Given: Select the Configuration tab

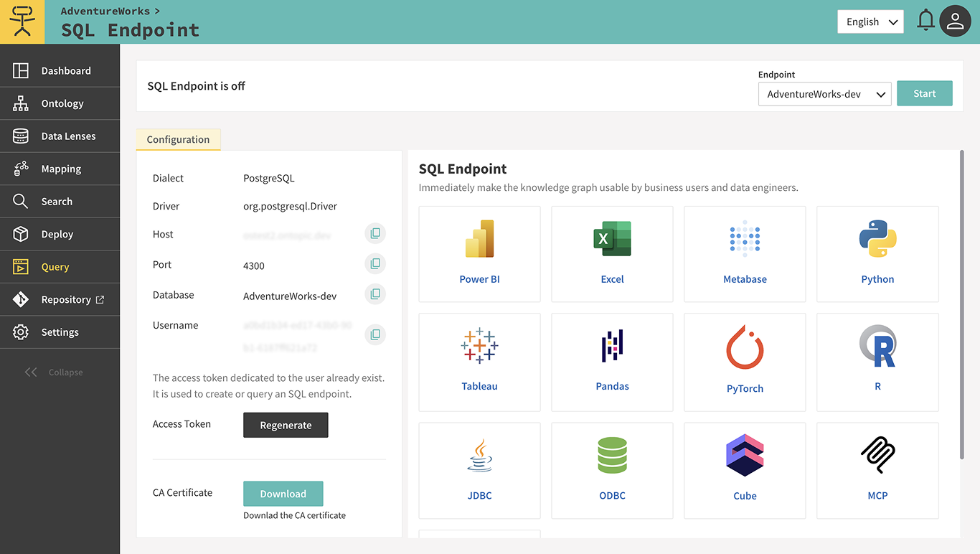Looking at the screenshot, I should (x=178, y=139).
